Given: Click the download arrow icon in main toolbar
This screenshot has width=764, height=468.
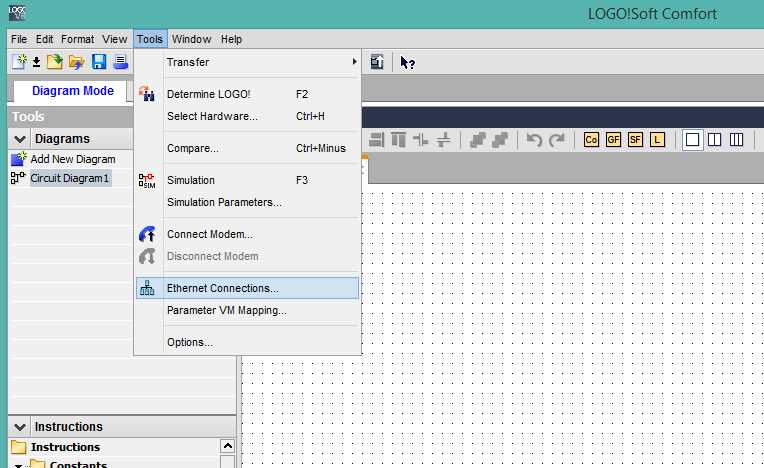Looking at the screenshot, I should tap(36, 62).
